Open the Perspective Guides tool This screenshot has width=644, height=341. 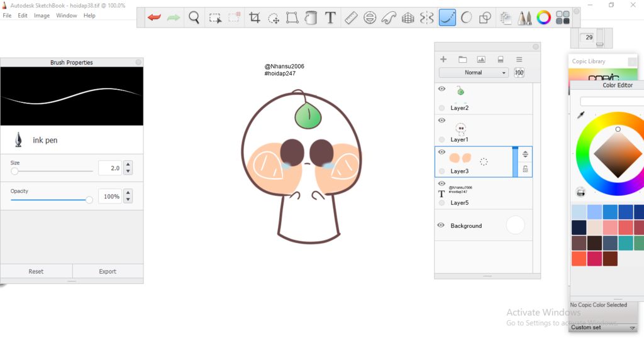408,18
